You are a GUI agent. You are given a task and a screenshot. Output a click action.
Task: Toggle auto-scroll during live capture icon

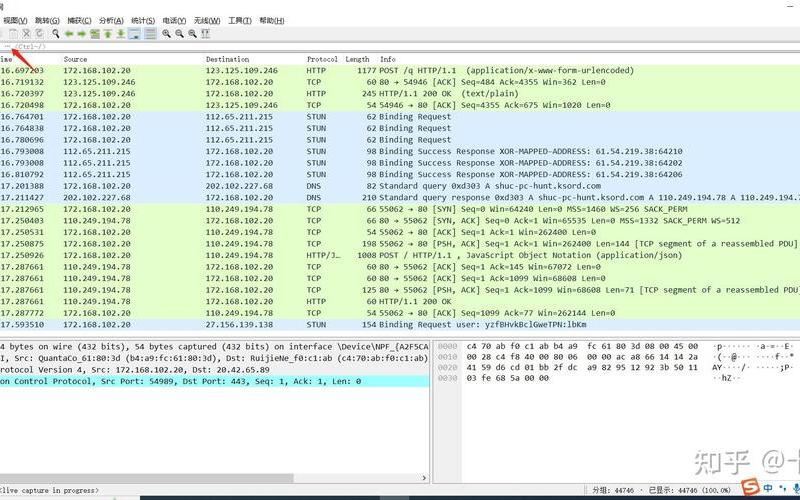134,34
